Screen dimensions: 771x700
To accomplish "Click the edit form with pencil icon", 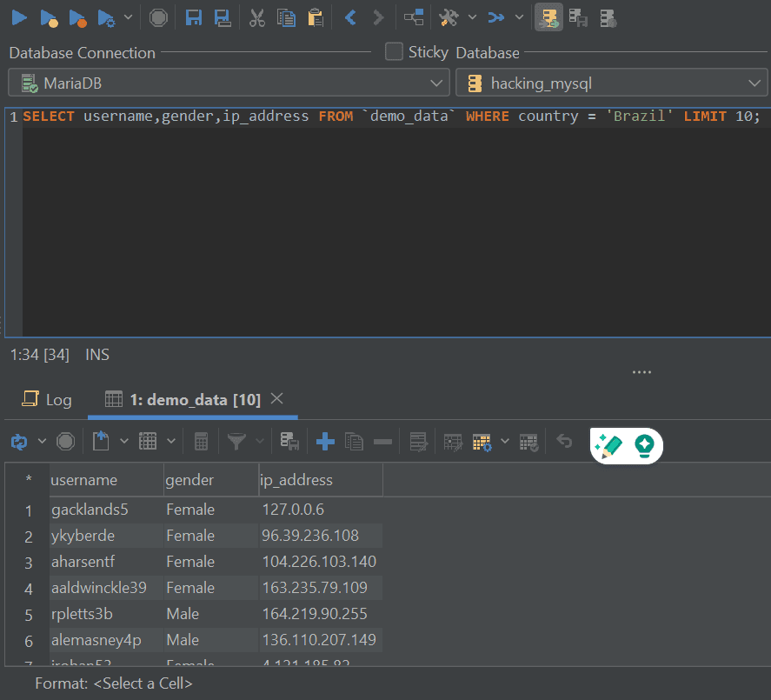I will 419,442.
